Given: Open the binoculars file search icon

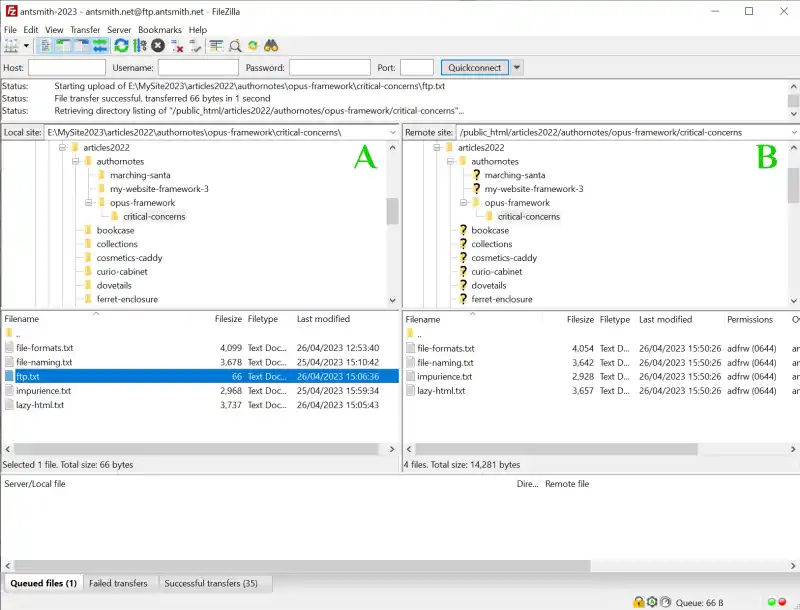Looking at the screenshot, I should point(271,46).
